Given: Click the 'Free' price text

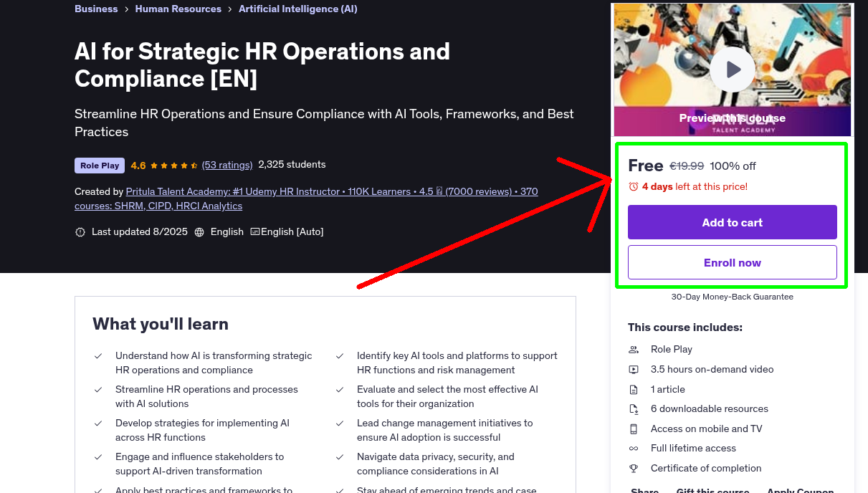Looking at the screenshot, I should pos(646,166).
